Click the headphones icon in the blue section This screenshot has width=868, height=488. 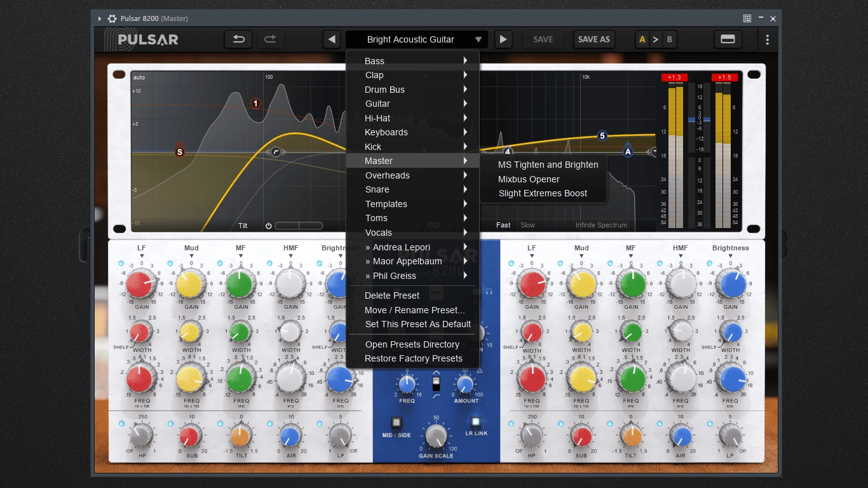pyautogui.click(x=489, y=291)
